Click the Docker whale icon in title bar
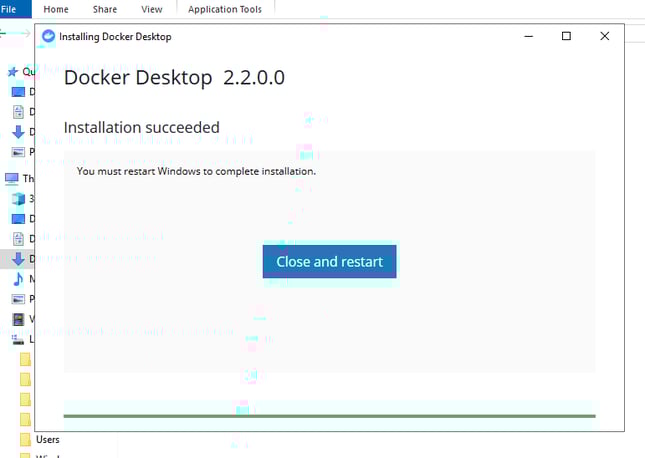Screen dimensions: 645x458 point(48,36)
